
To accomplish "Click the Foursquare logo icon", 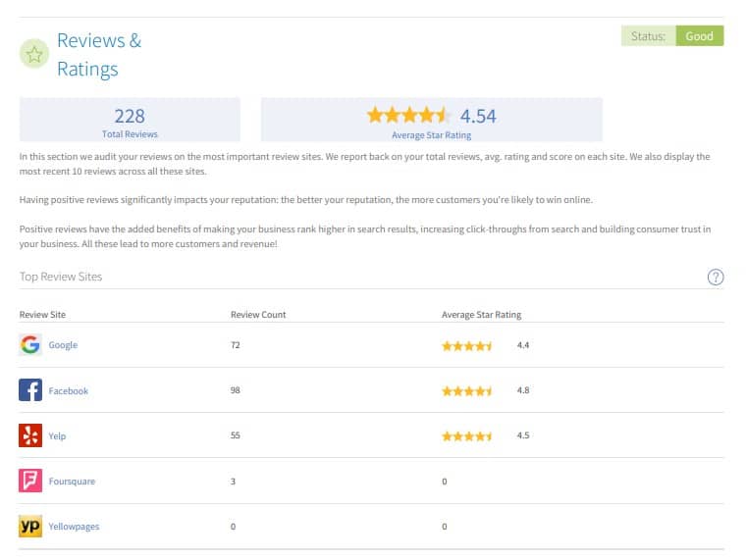I will pyautogui.click(x=30, y=482).
